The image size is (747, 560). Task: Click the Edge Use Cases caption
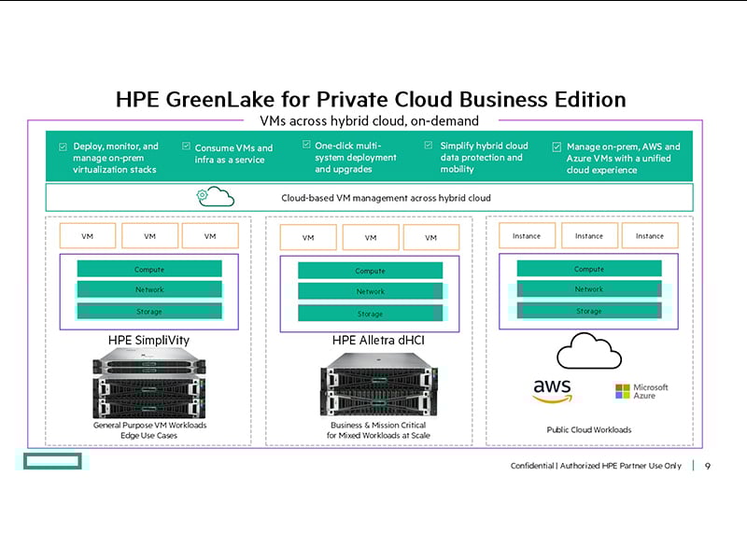click(x=148, y=435)
